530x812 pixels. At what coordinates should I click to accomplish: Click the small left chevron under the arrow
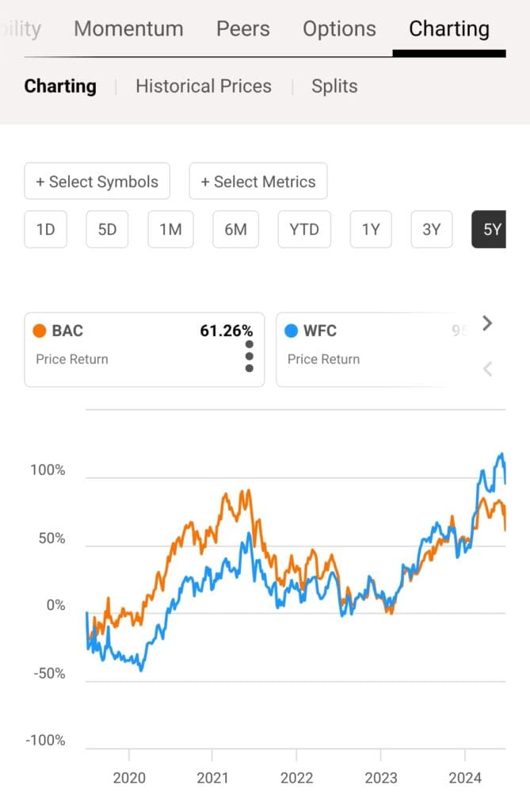486,369
